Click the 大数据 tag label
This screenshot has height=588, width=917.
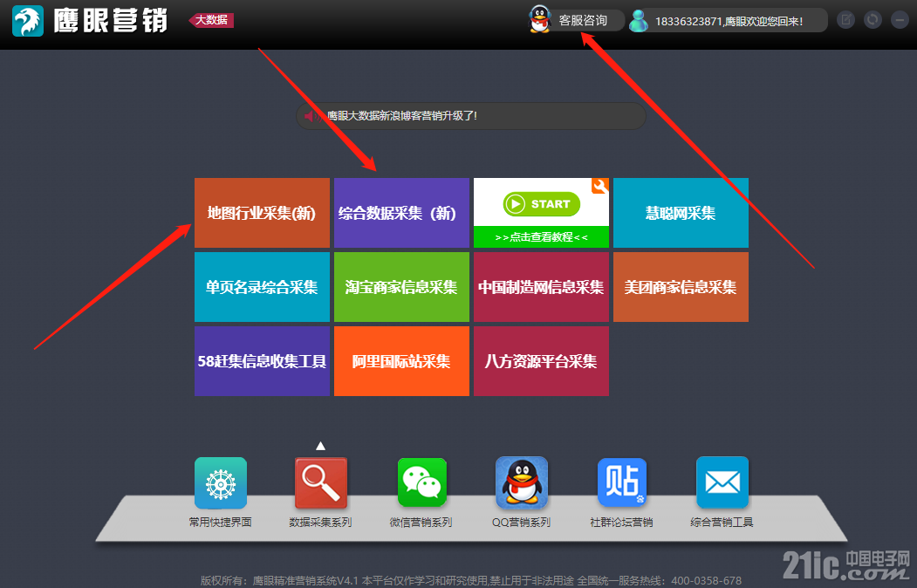211,20
